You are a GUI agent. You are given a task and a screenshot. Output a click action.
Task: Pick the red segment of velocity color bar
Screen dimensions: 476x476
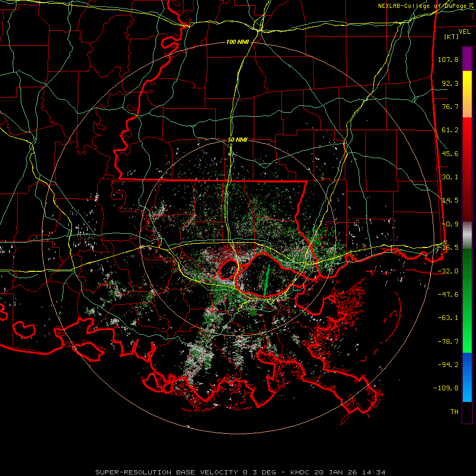click(x=467, y=169)
